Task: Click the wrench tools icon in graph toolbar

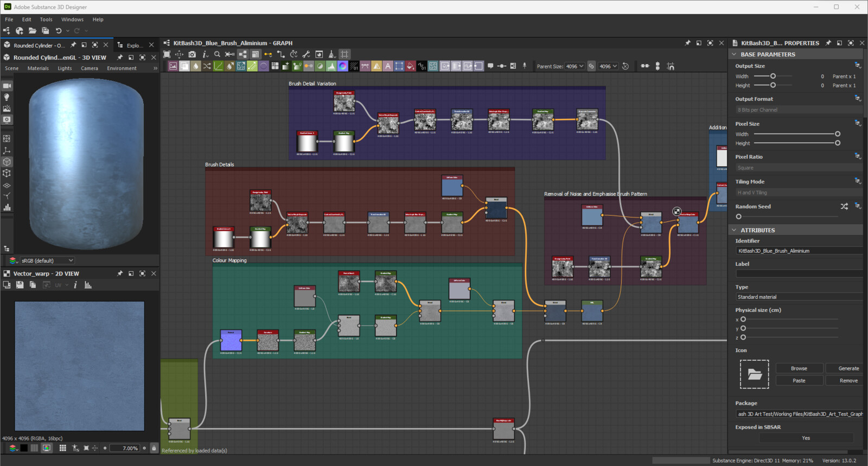Action: click(x=306, y=54)
